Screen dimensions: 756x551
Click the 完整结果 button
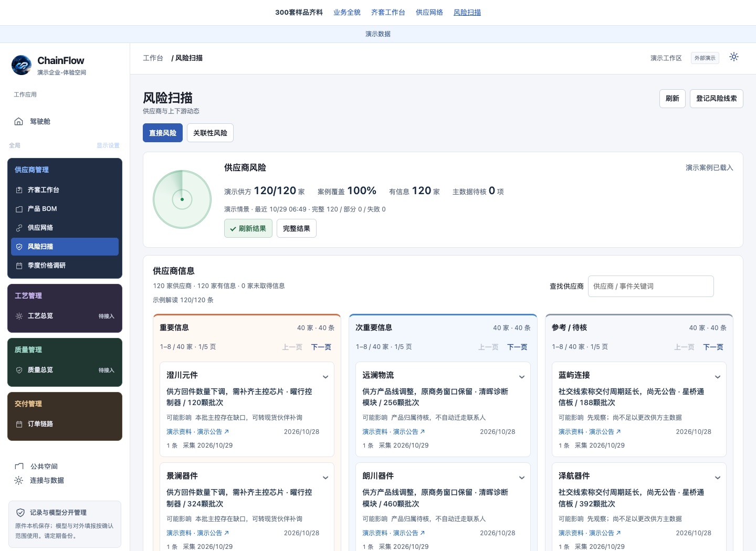(x=297, y=228)
